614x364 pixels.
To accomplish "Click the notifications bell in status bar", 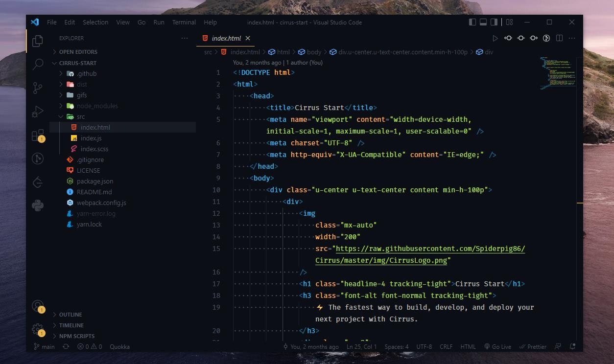I will point(572,346).
